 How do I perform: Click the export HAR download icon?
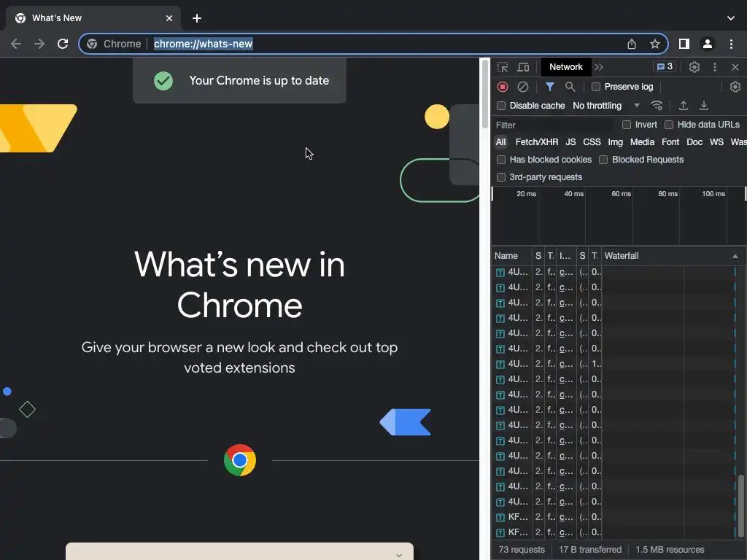(x=704, y=105)
